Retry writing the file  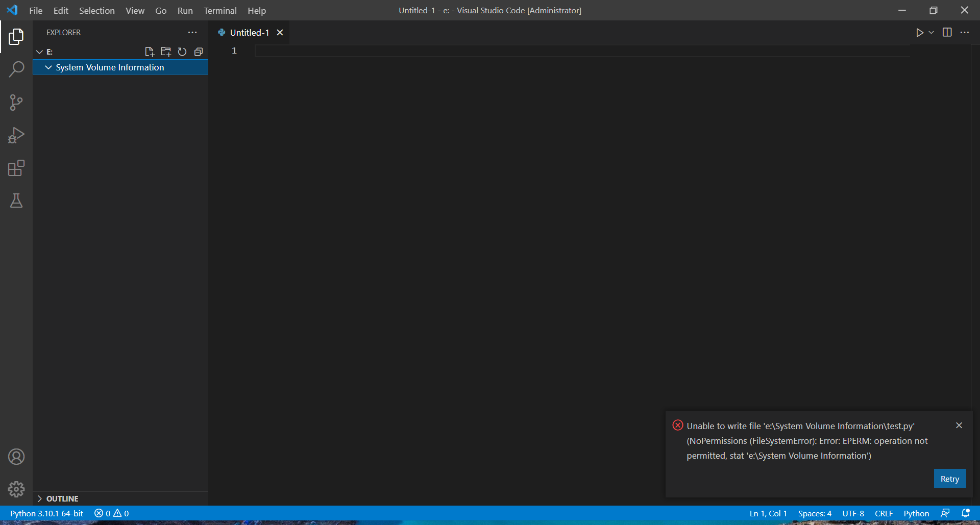tap(950, 479)
